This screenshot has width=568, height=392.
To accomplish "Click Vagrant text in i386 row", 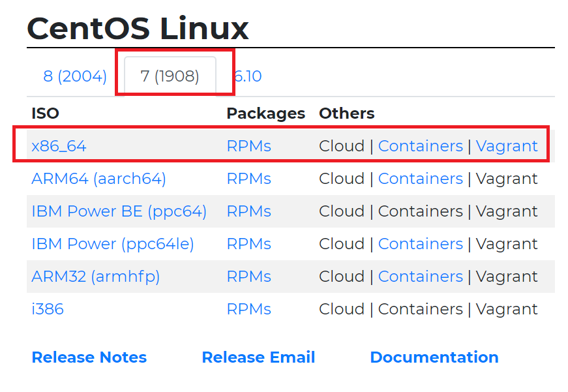I will coord(507,309).
